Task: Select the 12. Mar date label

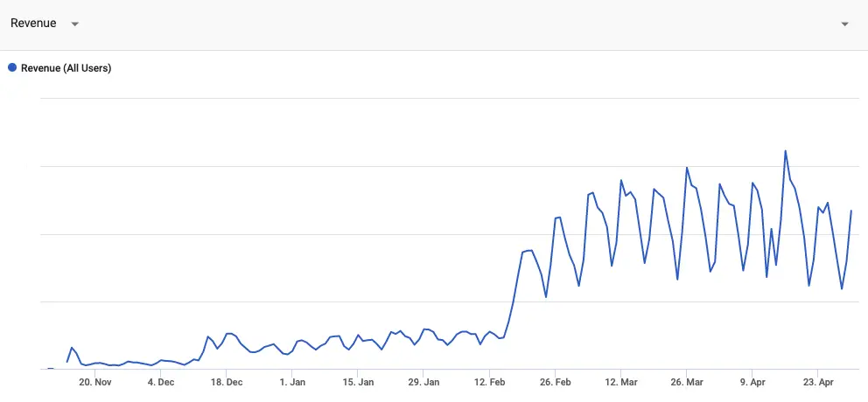Action: (x=621, y=382)
